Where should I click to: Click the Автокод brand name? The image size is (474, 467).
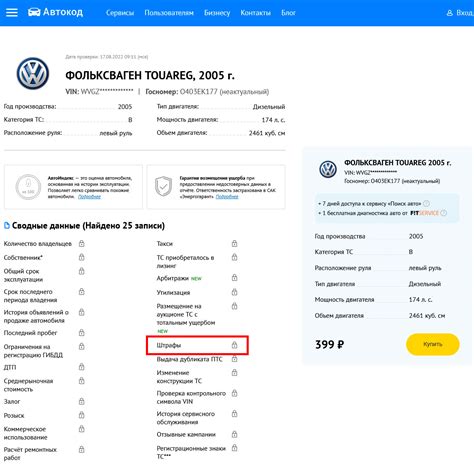63,13
